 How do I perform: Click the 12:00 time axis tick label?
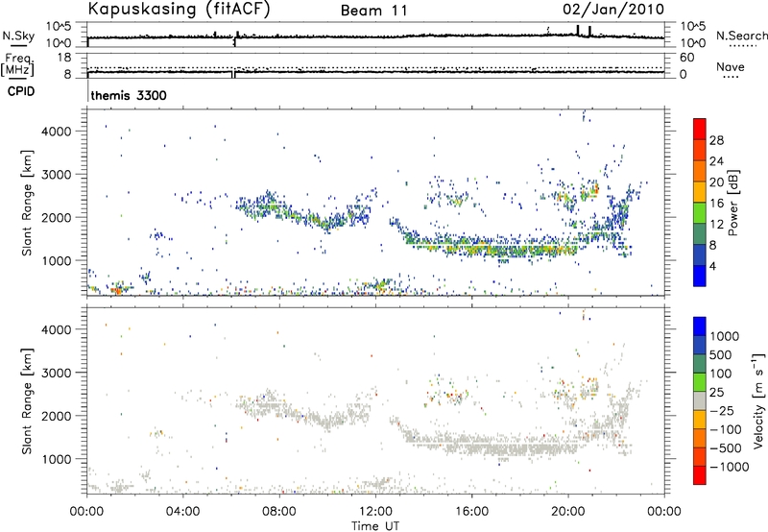[375, 512]
